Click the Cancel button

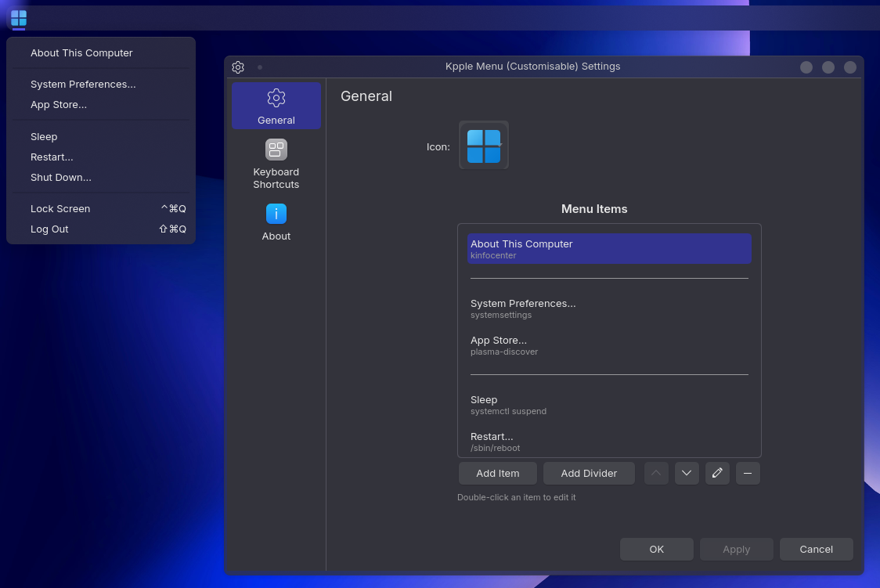tap(816, 550)
